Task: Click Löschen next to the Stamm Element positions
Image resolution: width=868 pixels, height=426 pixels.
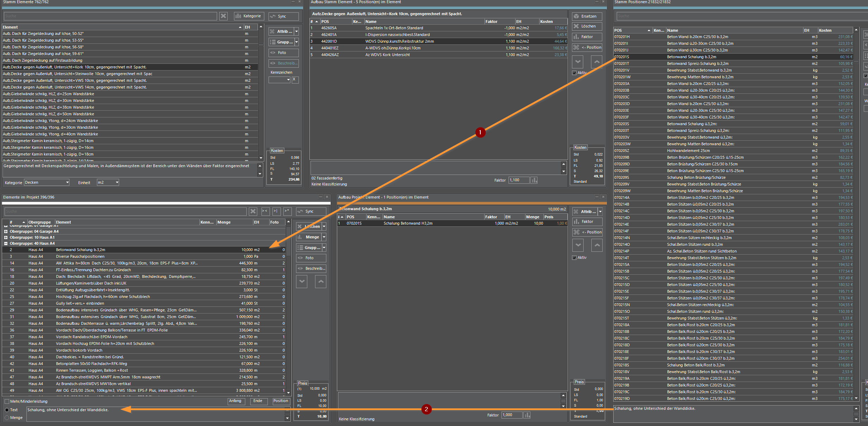Action: [x=587, y=26]
